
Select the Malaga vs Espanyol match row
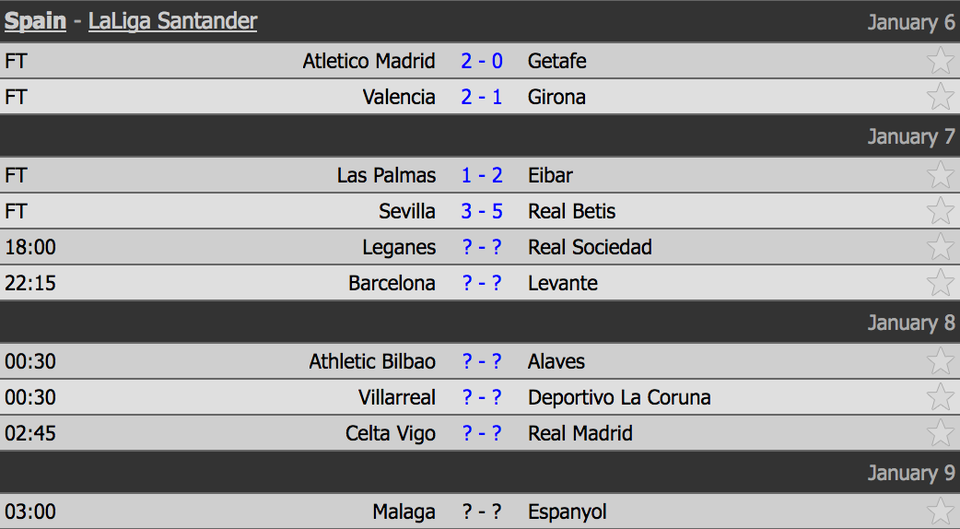tap(480, 511)
